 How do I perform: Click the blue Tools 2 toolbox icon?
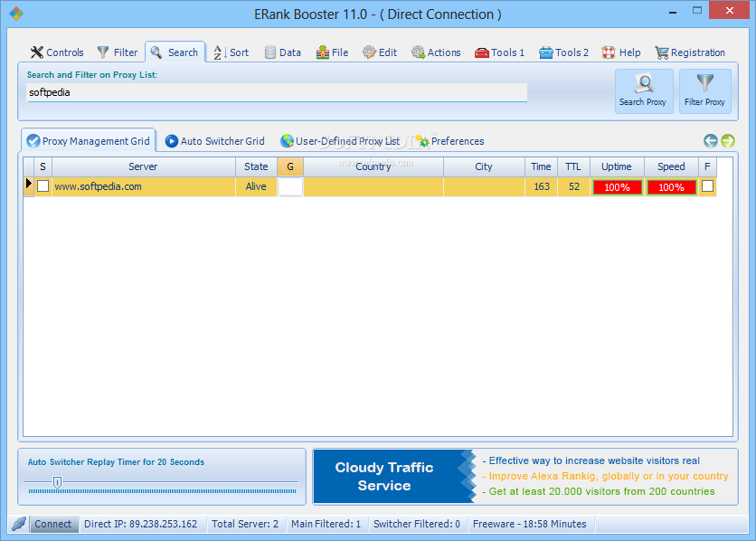coord(546,52)
